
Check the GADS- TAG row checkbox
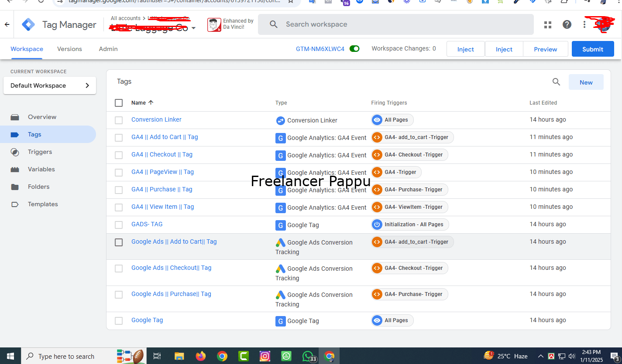click(x=119, y=225)
